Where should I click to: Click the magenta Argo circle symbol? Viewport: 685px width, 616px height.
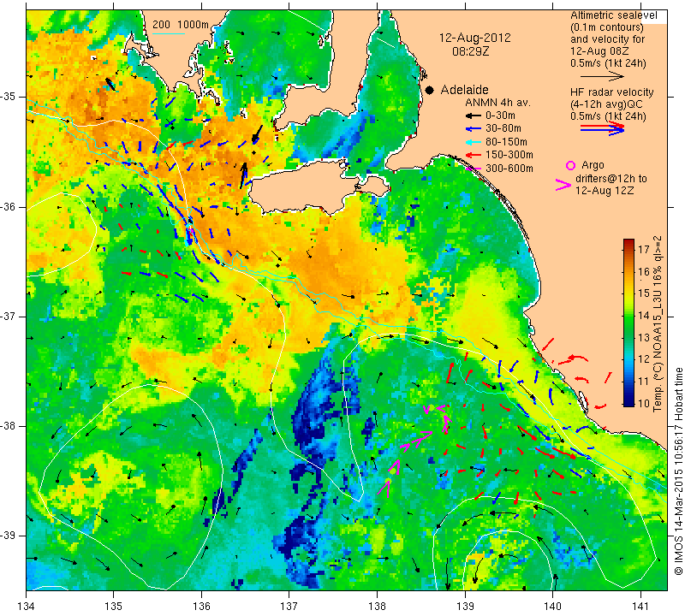tap(570, 165)
